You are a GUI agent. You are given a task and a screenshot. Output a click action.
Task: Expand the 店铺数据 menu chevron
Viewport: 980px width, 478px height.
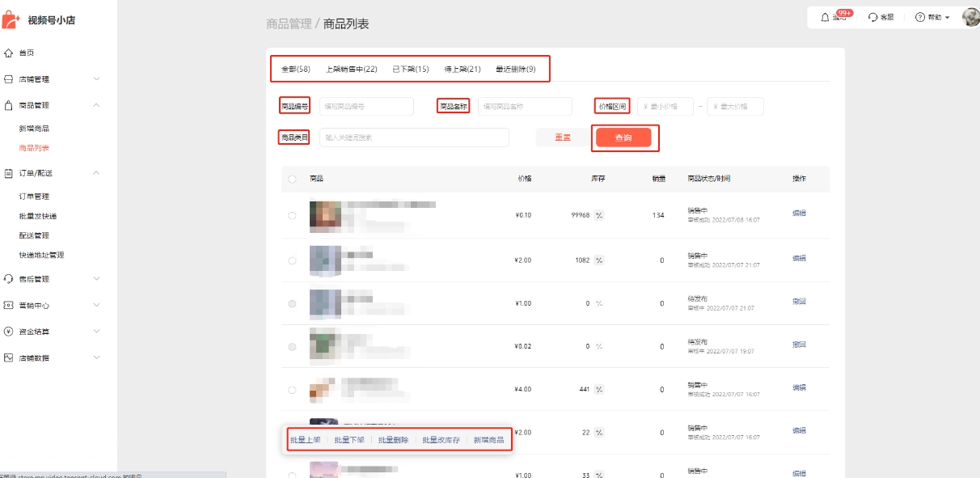click(x=96, y=357)
